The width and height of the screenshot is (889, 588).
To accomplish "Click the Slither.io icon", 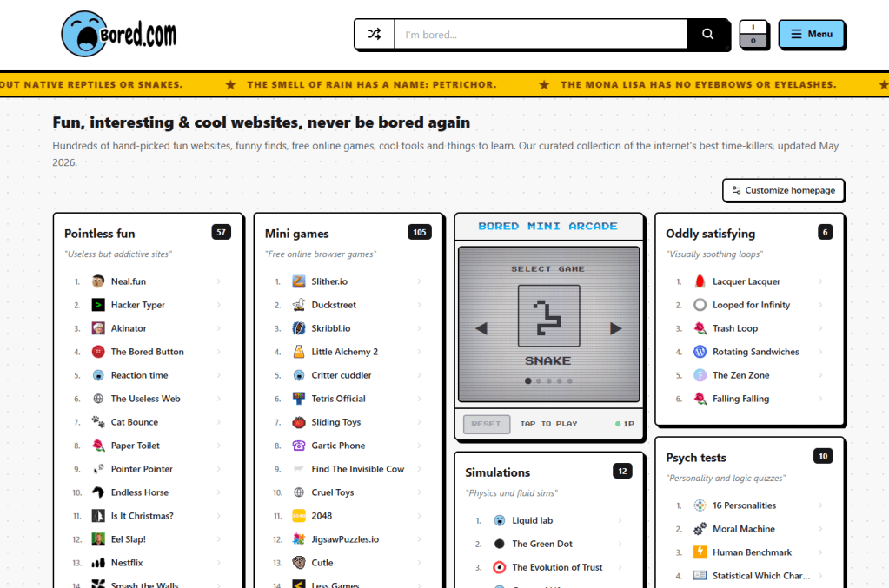I will coord(299,281).
